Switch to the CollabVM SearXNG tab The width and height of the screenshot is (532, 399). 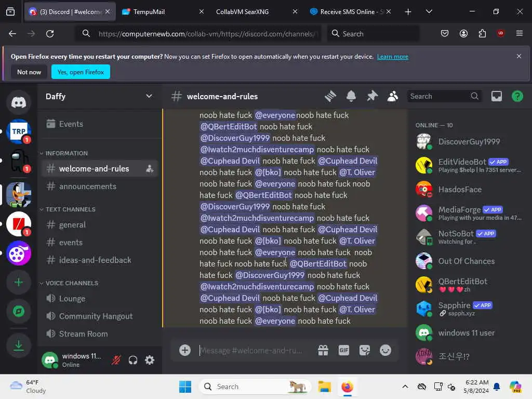pos(255,11)
